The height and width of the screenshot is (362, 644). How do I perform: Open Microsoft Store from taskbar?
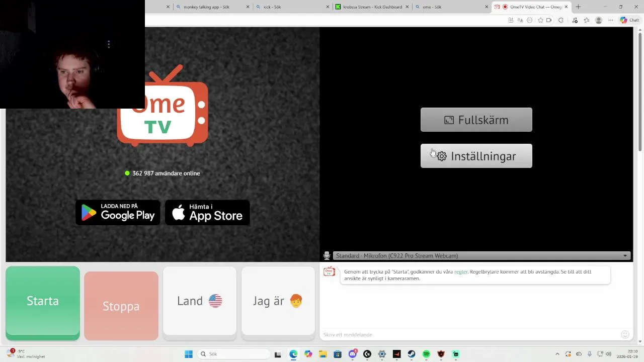coord(338,354)
